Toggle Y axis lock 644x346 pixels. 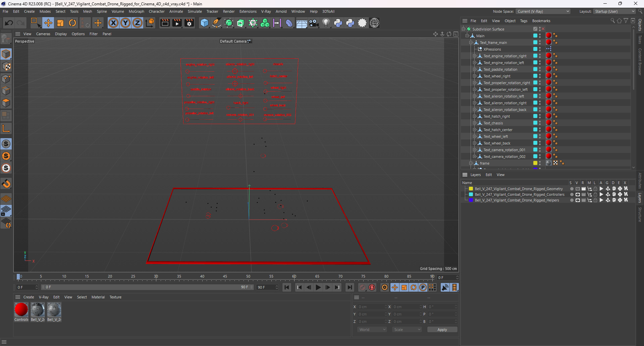point(125,23)
